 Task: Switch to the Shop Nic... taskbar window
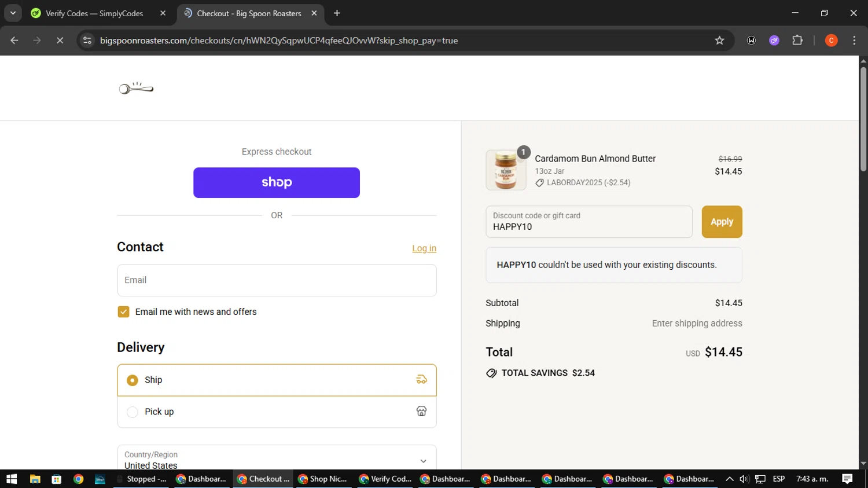322,479
